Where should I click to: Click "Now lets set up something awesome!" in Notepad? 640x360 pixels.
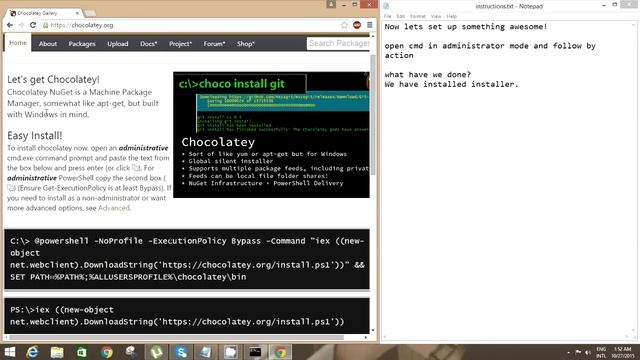(466, 27)
